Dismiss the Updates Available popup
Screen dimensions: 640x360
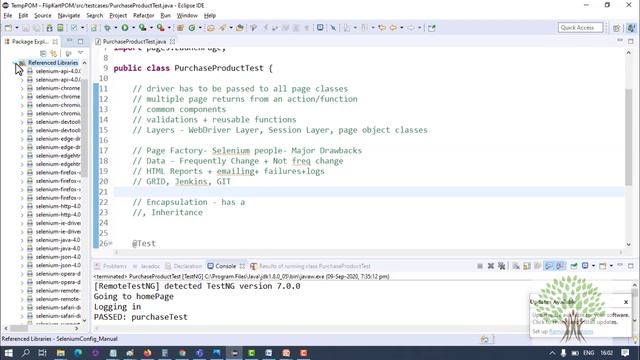click(626, 302)
